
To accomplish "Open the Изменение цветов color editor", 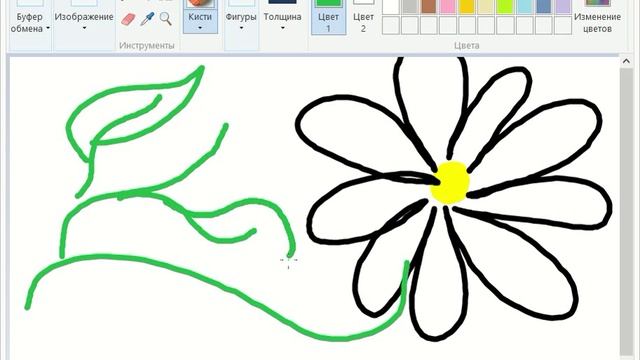I will (x=597, y=17).
